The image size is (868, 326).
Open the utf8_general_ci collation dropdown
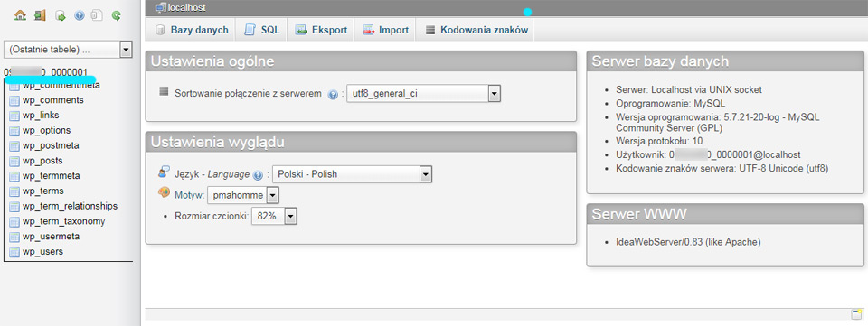tap(423, 93)
